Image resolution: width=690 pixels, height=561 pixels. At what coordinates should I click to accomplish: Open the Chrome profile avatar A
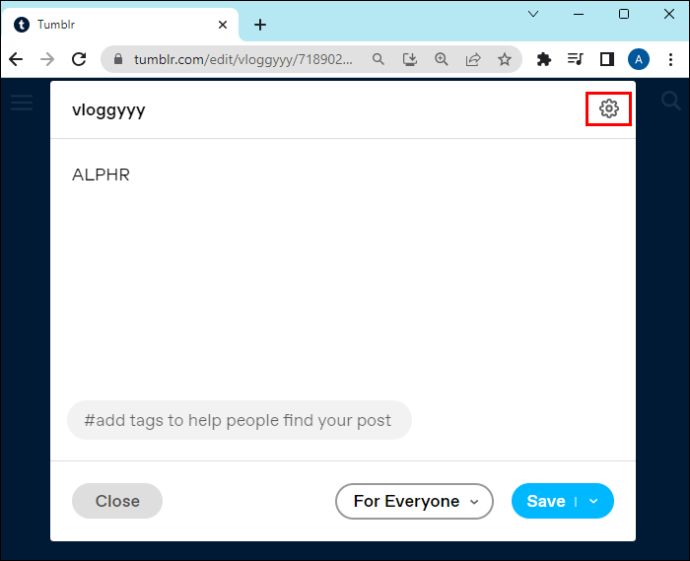[x=639, y=59]
